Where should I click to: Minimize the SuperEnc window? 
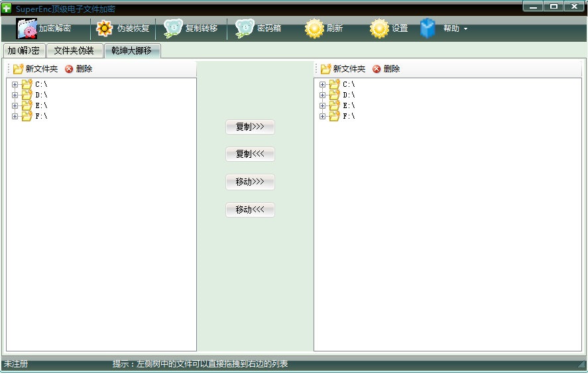[533, 7]
